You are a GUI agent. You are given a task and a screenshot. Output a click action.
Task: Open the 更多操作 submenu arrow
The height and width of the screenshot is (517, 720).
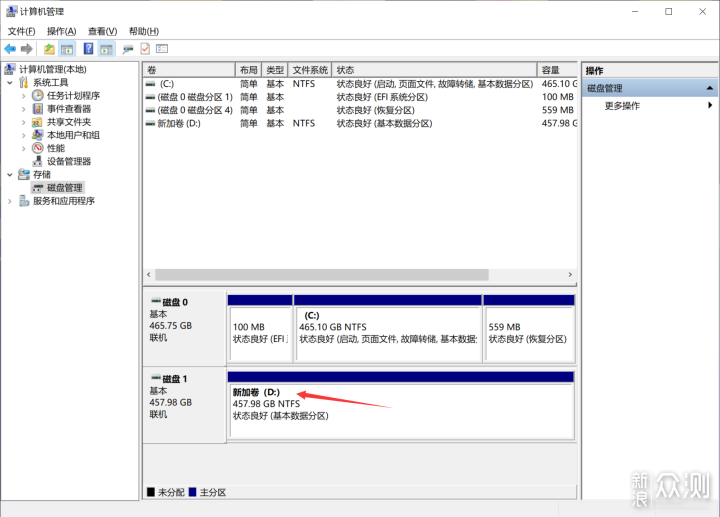710,105
